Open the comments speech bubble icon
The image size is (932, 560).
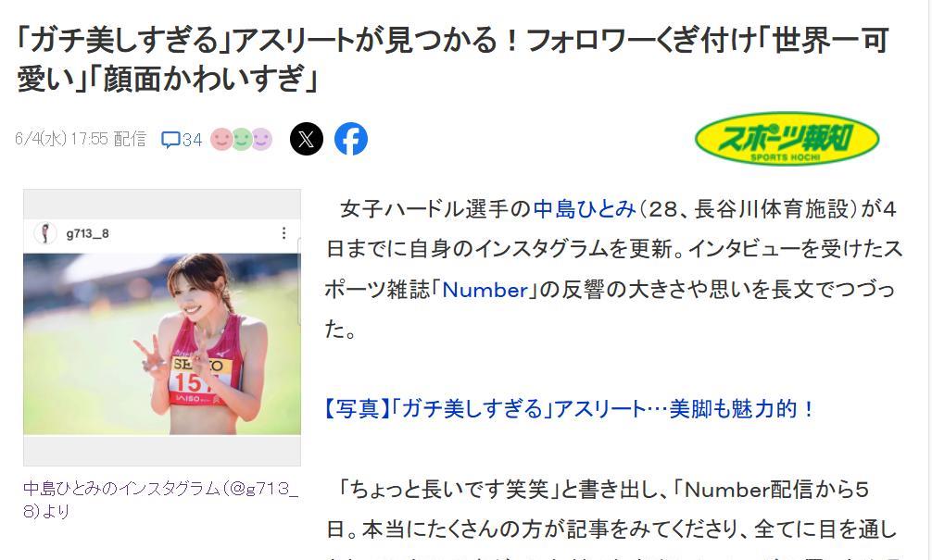click(x=170, y=140)
